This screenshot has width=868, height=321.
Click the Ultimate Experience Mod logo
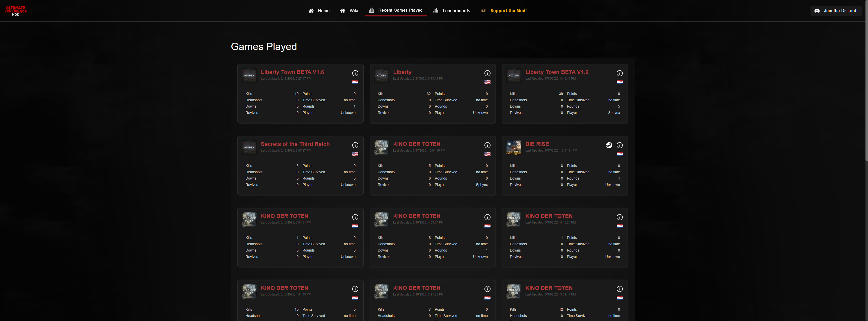point(15,11)
